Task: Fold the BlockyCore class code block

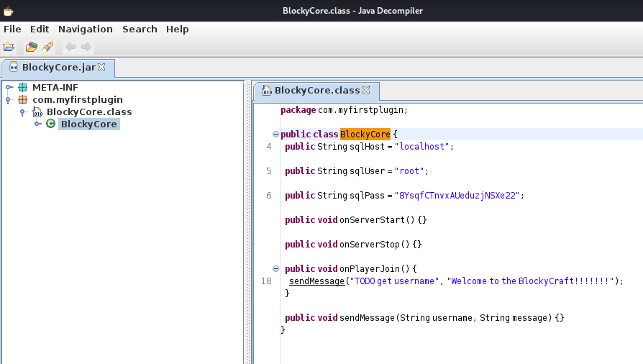Action: pos(275,135)
